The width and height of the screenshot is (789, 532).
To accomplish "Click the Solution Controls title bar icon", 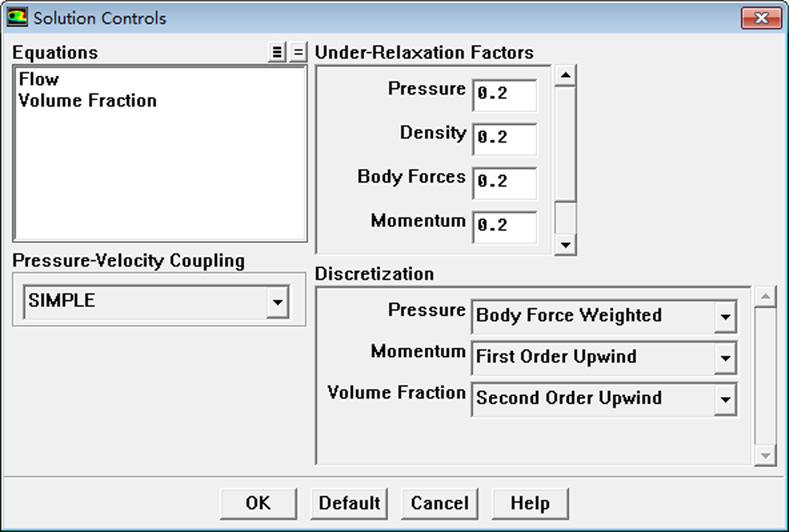I will [17, 17].
